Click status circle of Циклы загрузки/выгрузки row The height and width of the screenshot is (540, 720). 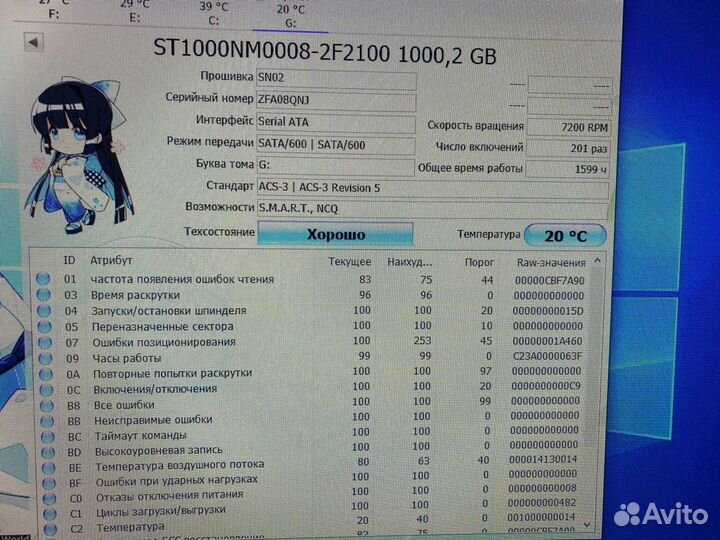click(x=50, y=514)
